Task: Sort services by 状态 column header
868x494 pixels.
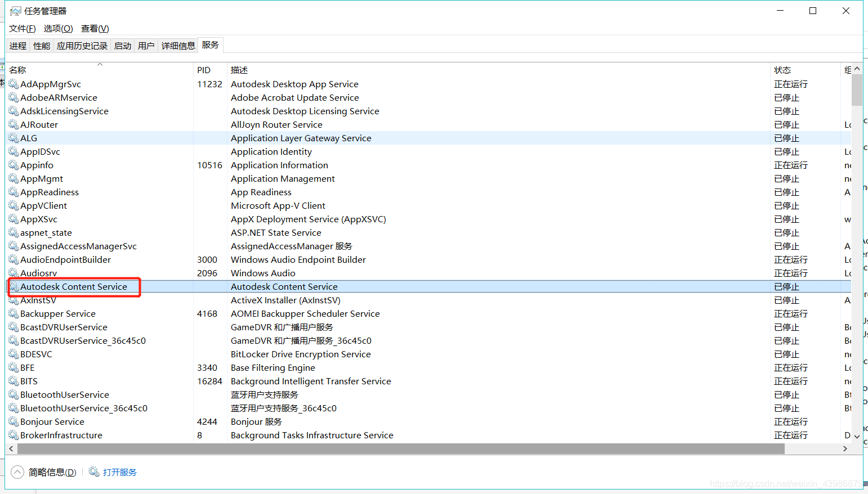Action: click(806, 69)
